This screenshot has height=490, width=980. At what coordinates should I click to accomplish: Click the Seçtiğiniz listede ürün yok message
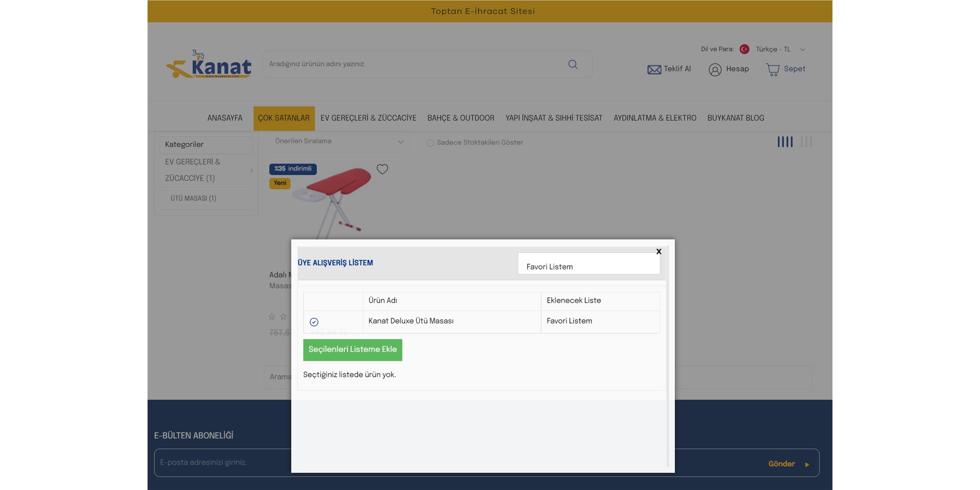[x=349, y=375]
